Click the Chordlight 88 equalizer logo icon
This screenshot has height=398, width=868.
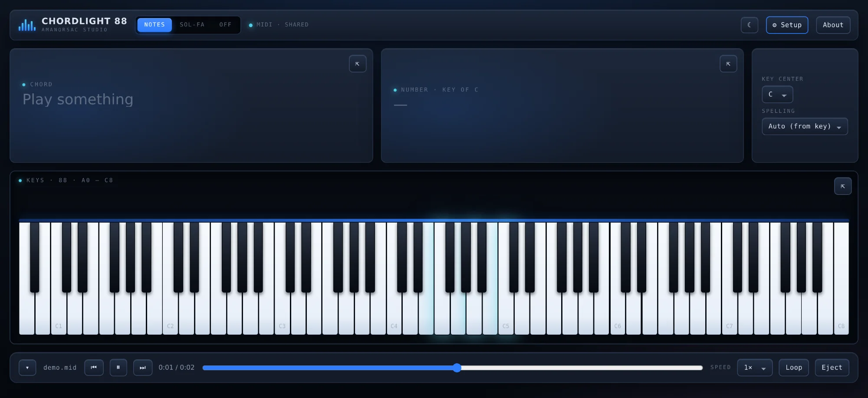coord(27,25)
